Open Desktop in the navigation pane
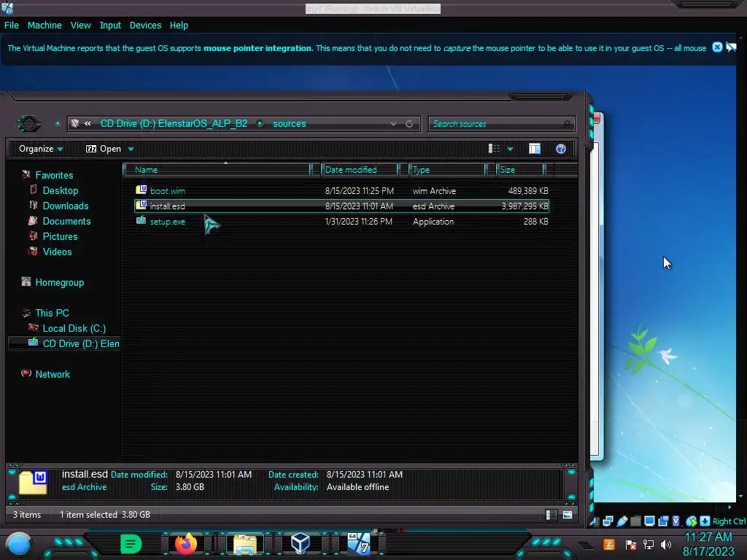The image size is (747, 560). pyautogui.click(x=61, y=190)
